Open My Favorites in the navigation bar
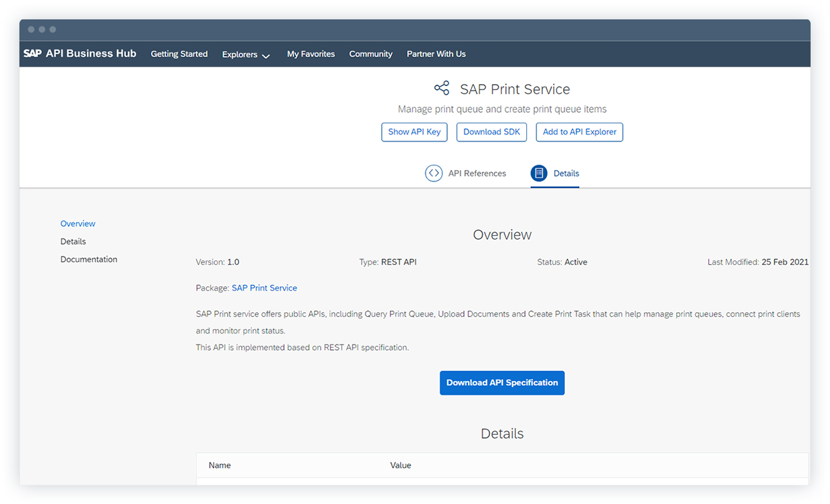830x504 pixels. click(x=311, y=54)
